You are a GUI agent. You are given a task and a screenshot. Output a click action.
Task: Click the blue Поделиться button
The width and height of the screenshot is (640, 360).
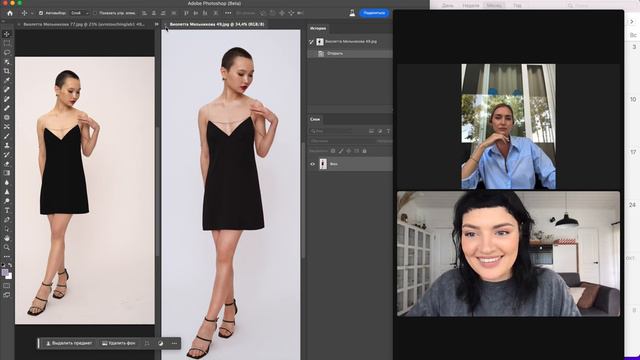click(374, 13)
